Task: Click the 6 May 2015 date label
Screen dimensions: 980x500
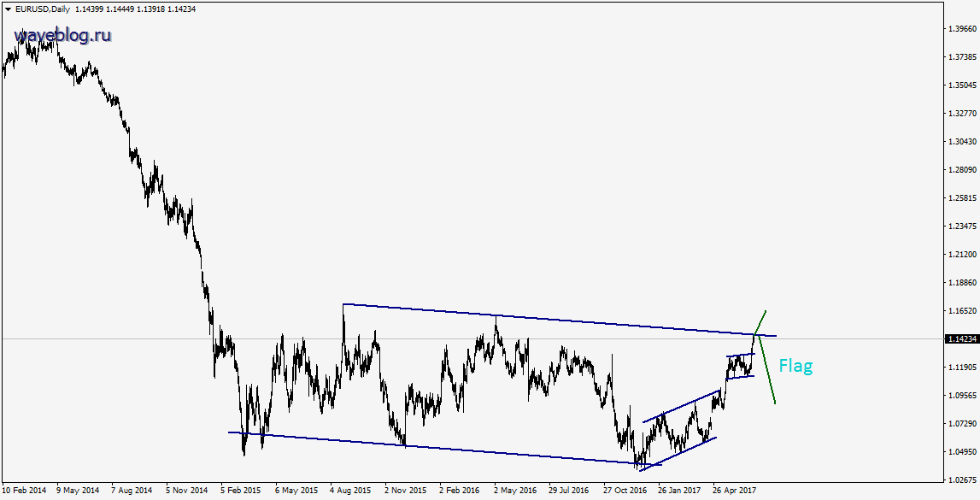Action: [296, 491]
